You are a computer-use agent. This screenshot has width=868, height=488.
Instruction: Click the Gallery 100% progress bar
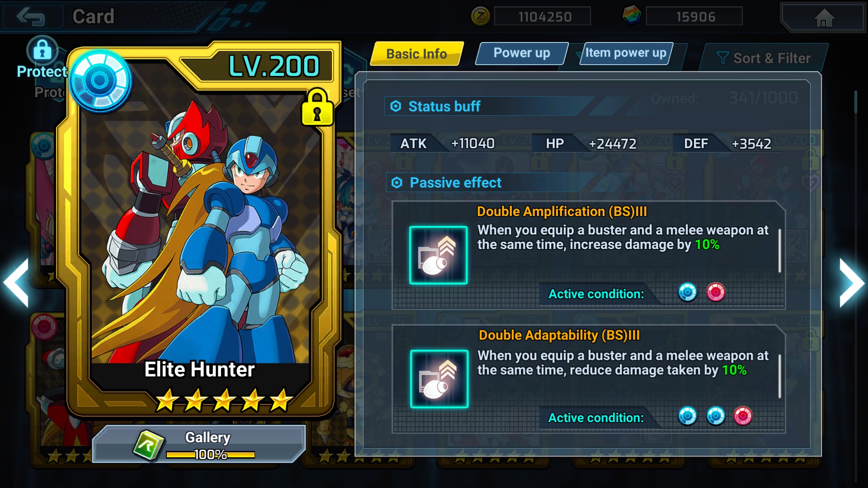coord(210,455)
